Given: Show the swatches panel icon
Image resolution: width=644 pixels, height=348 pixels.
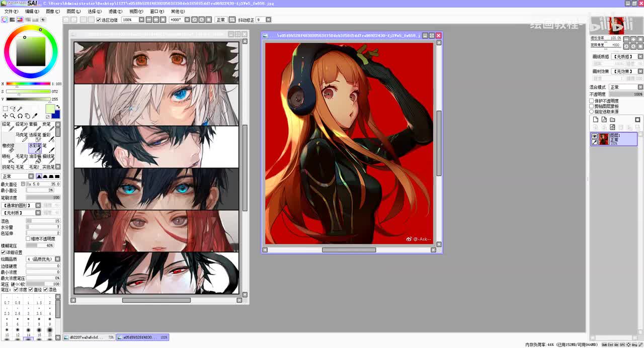Looking at the screenshot, I should 35,20.
